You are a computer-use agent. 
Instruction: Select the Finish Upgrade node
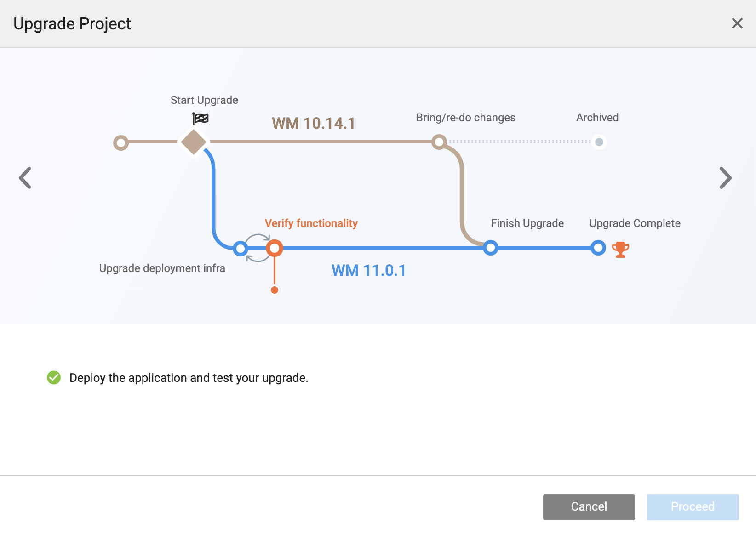[x=491, y=248]
